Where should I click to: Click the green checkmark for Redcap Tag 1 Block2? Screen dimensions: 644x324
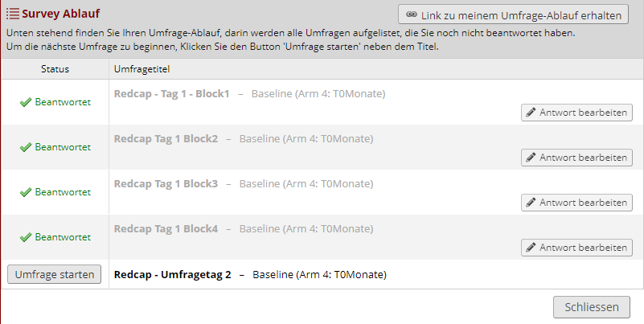click(25, 148)
